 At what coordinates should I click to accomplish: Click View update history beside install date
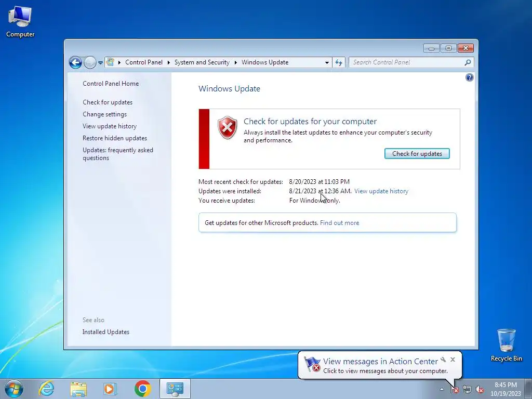(381, 191)
